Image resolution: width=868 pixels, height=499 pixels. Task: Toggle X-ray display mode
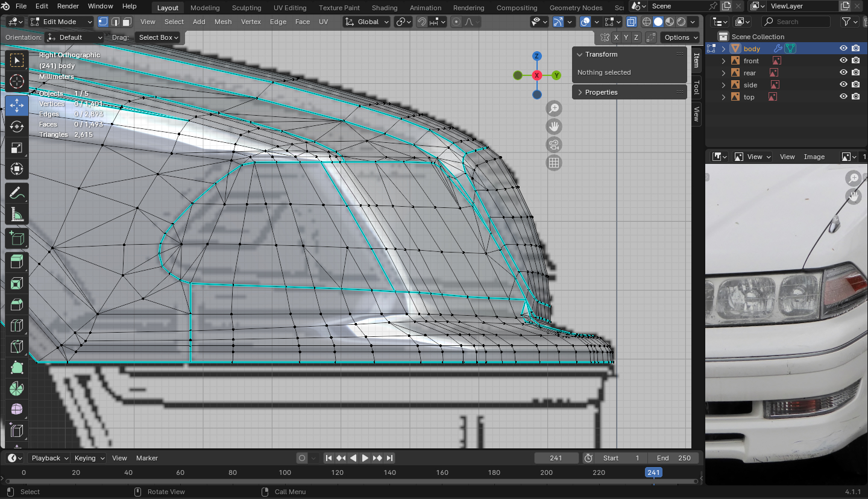coord(631,22)
